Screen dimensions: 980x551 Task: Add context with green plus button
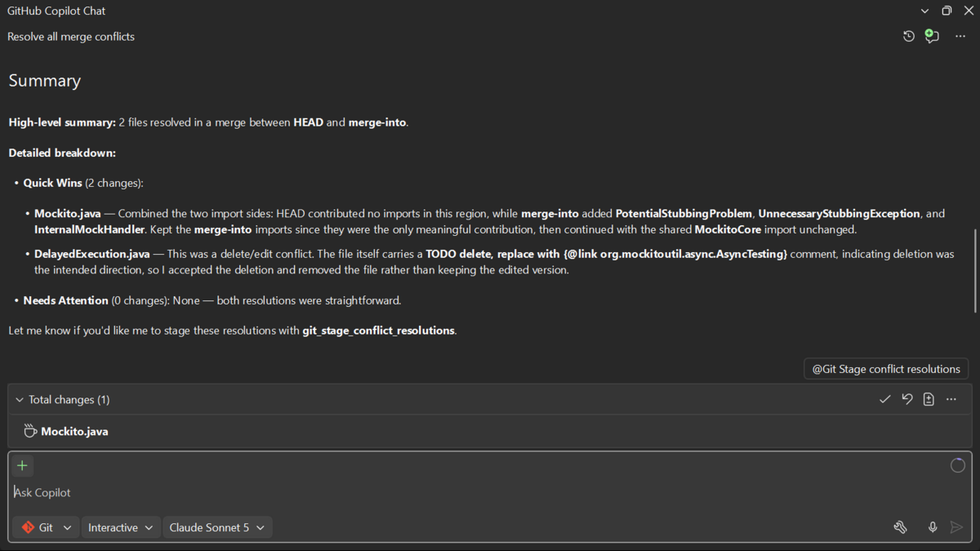pyautogui.click(x=22, y=465)
